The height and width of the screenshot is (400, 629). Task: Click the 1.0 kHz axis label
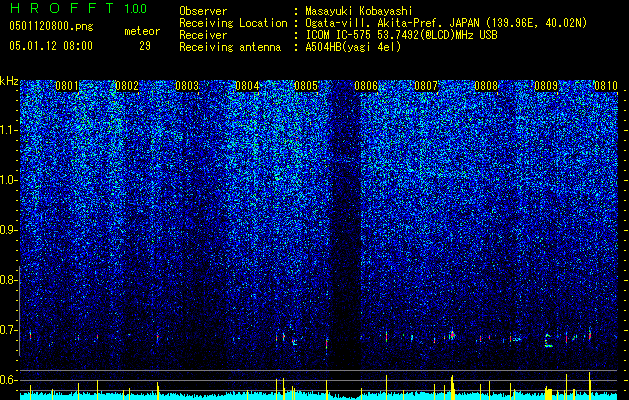point(9,180)
